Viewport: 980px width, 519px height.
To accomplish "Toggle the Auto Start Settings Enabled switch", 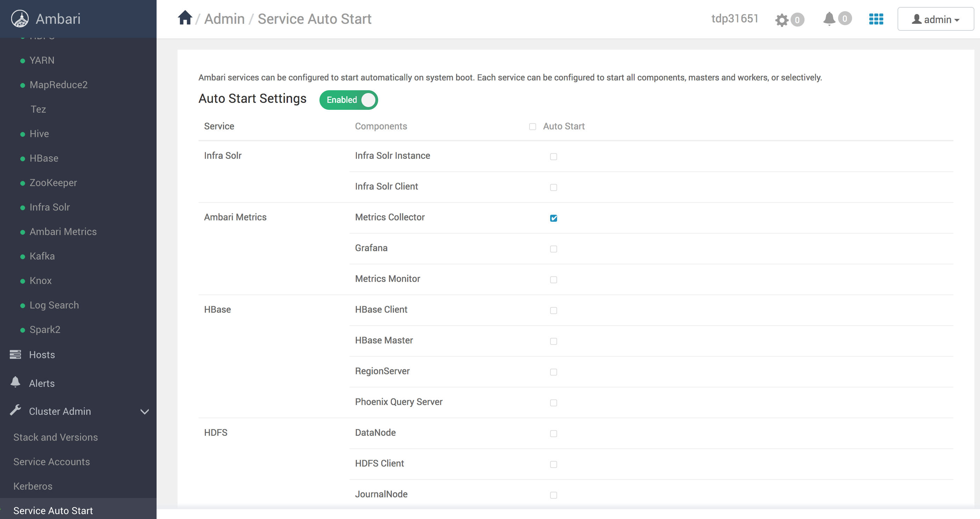I will [x=348, y=100].
